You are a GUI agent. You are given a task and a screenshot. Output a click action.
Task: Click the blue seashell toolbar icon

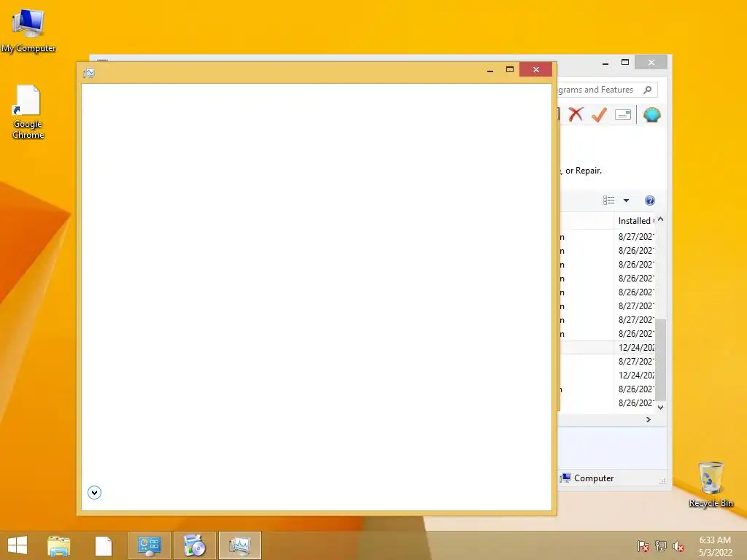click(651, 114)
